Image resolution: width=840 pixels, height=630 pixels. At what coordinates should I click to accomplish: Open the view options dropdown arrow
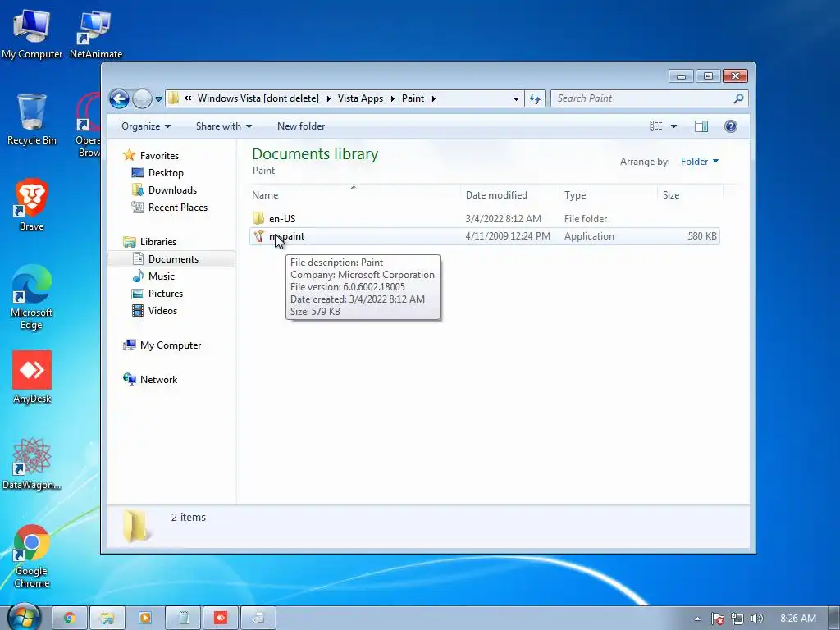(674, 126)
